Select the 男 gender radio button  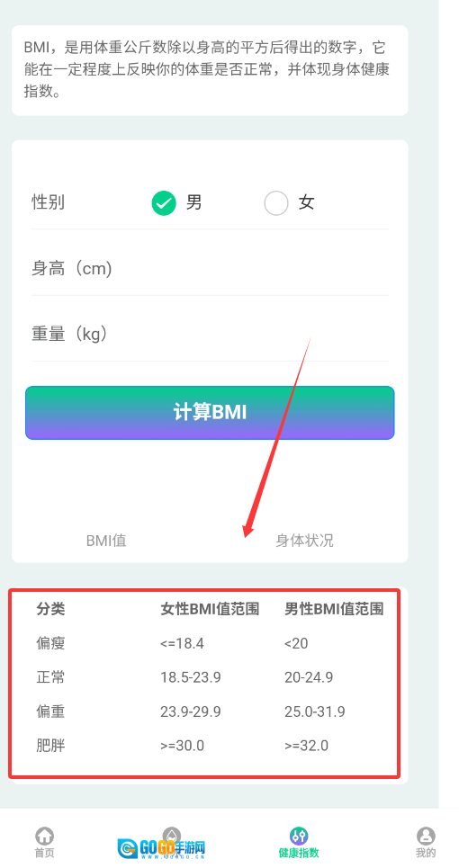pyautogui.click(x=164, y=202)
